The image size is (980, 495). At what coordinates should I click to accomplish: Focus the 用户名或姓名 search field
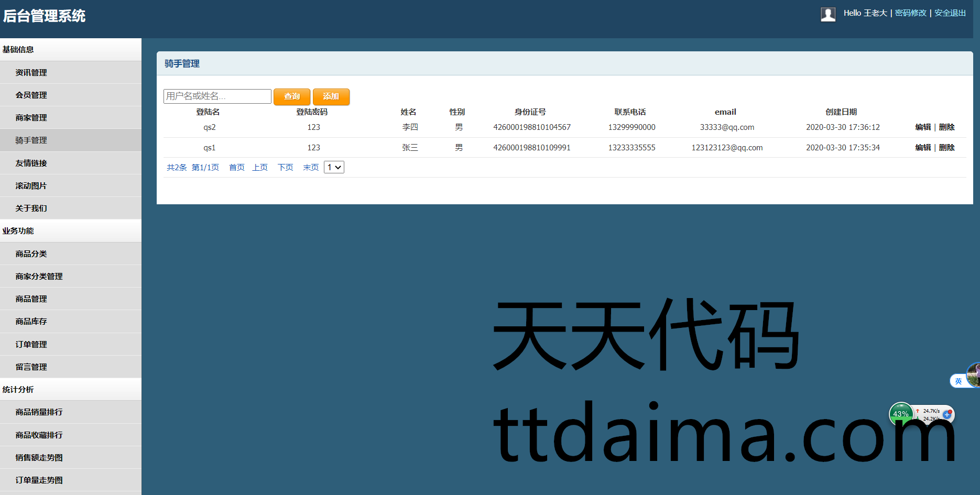pyautogui.click(x=217, y=96)
